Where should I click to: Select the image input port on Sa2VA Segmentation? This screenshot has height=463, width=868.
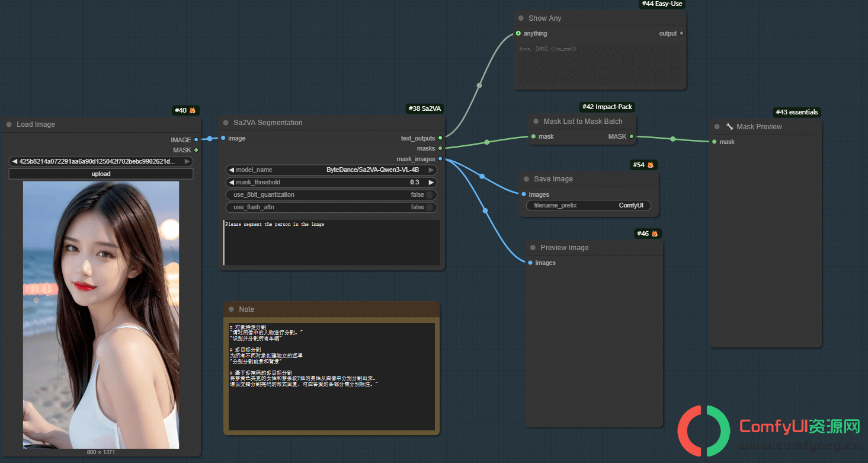point(223,138)
